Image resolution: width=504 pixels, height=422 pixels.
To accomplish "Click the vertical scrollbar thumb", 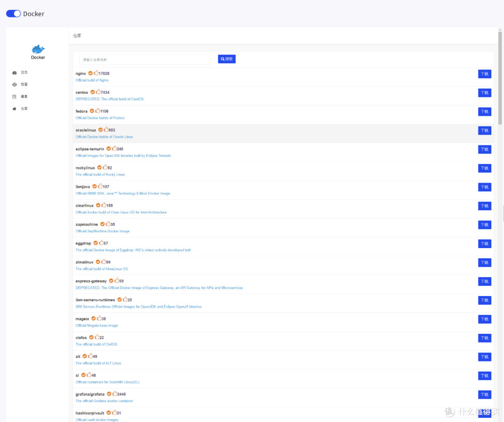I will click(x=500, y=78).
